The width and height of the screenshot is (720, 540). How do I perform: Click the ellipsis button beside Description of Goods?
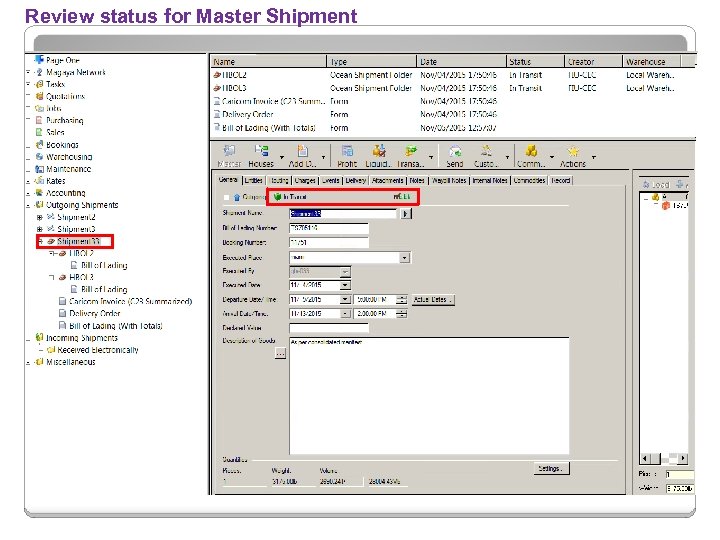[x=281, y=353]
